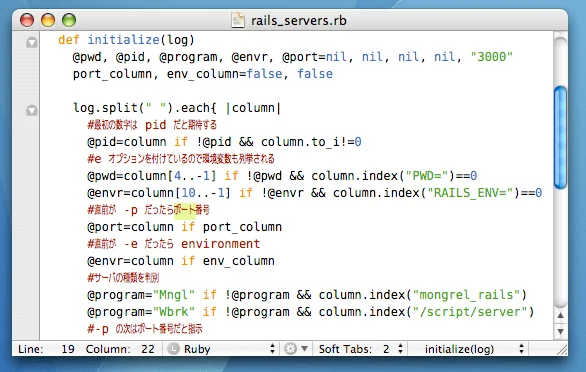
Task: Open the Soft Tabs size dropdown
Action: 393,349
